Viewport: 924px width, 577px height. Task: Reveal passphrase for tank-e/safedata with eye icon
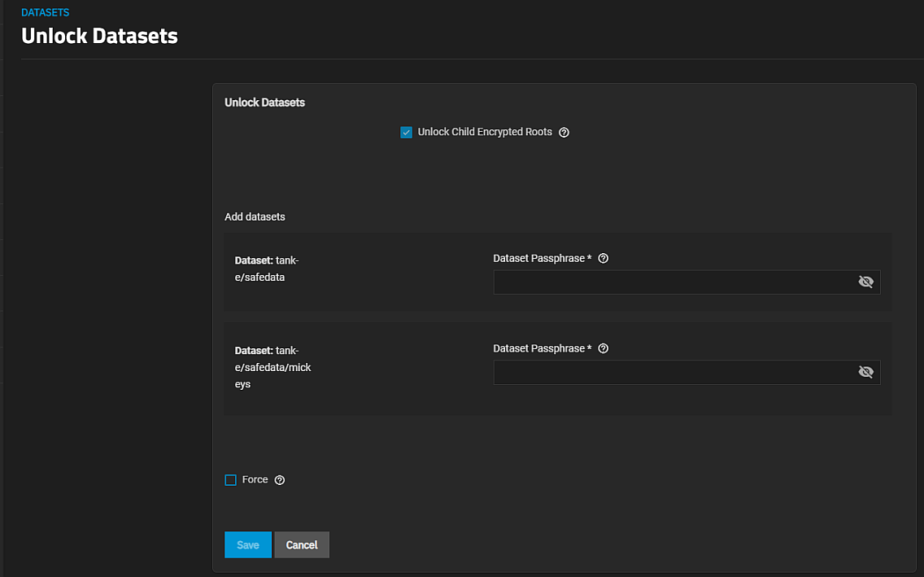[x=865, y=282]
